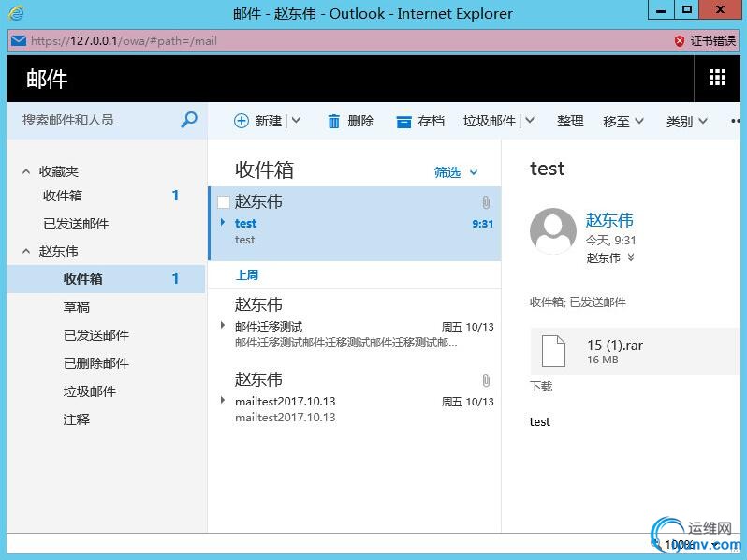Open Inbox under Favorites
Screen dimensions: 747x560
tap(106, 196)
